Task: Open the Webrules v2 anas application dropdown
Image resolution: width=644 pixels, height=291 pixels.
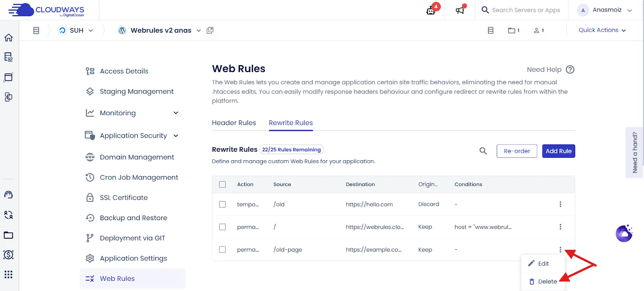Action: pos(159,30)
